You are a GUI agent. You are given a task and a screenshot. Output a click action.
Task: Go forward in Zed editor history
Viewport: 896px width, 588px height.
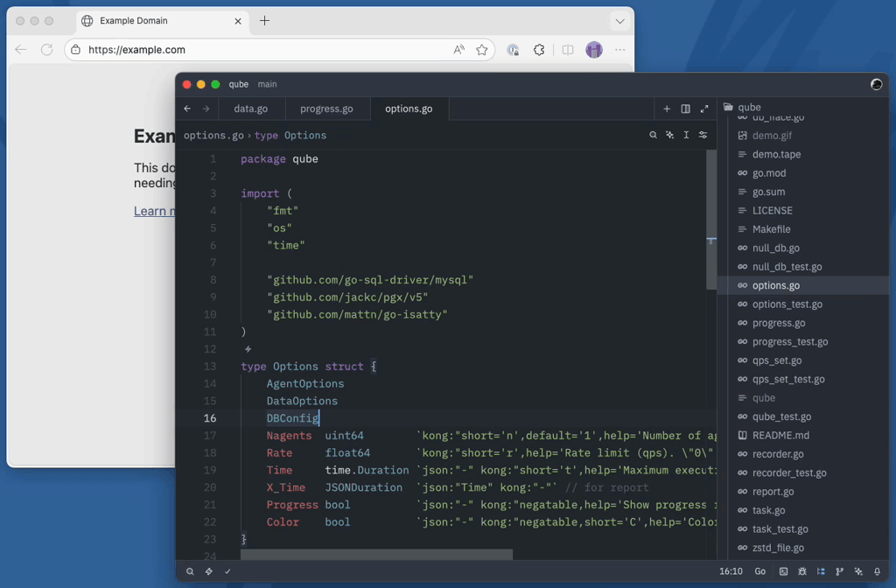pos(206,108)
